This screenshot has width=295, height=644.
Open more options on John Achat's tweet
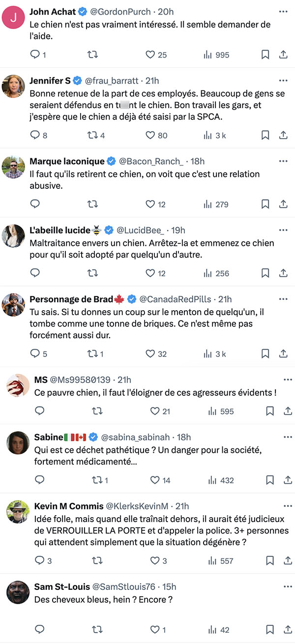[x=283, y=11]
